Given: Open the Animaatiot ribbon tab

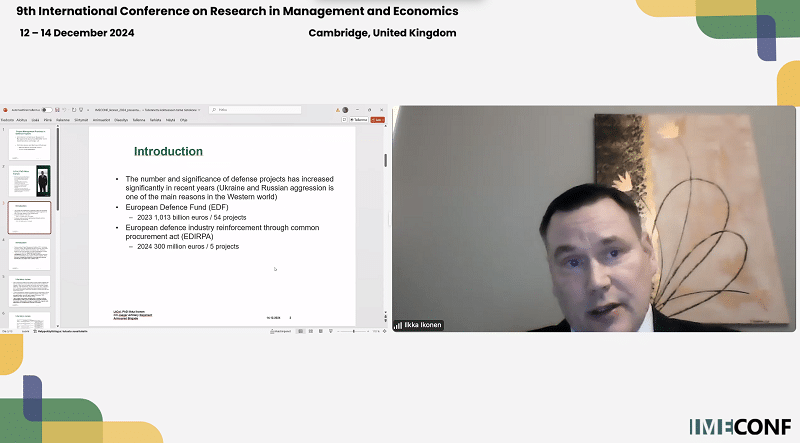Looking at the screenshot, I should click(102, 119).
